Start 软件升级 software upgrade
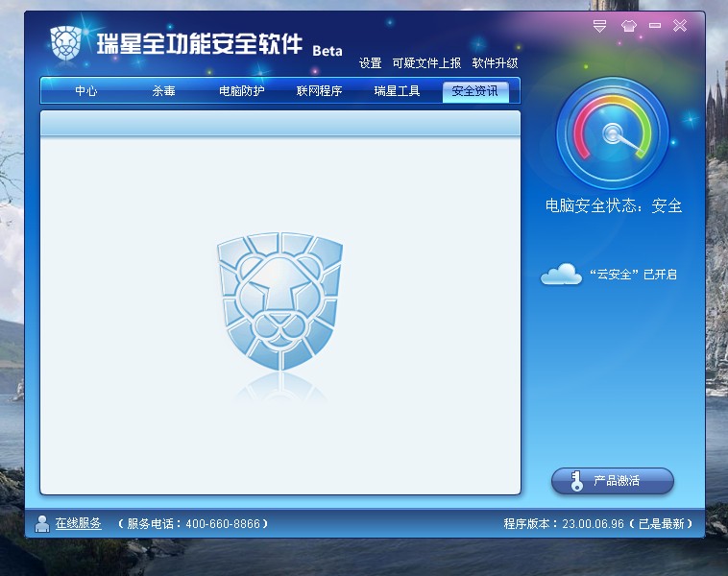Screen dimensions: 728x576 (495, 63)
